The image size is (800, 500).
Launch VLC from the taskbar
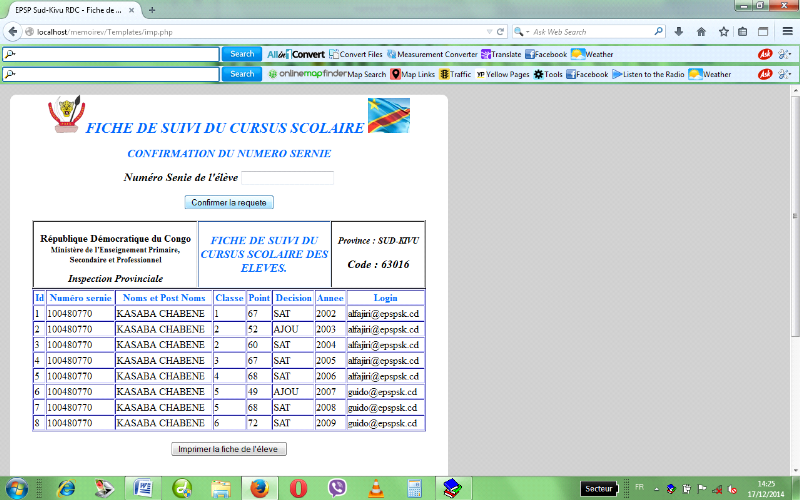tap(375, 488)
